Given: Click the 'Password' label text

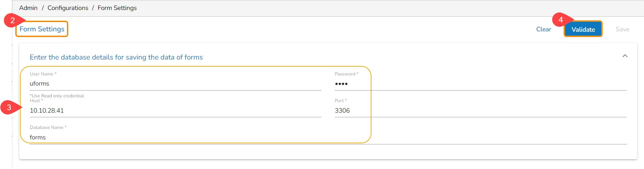Looking at the screenshot, I should pyautogui.click(x=345, y=74).
